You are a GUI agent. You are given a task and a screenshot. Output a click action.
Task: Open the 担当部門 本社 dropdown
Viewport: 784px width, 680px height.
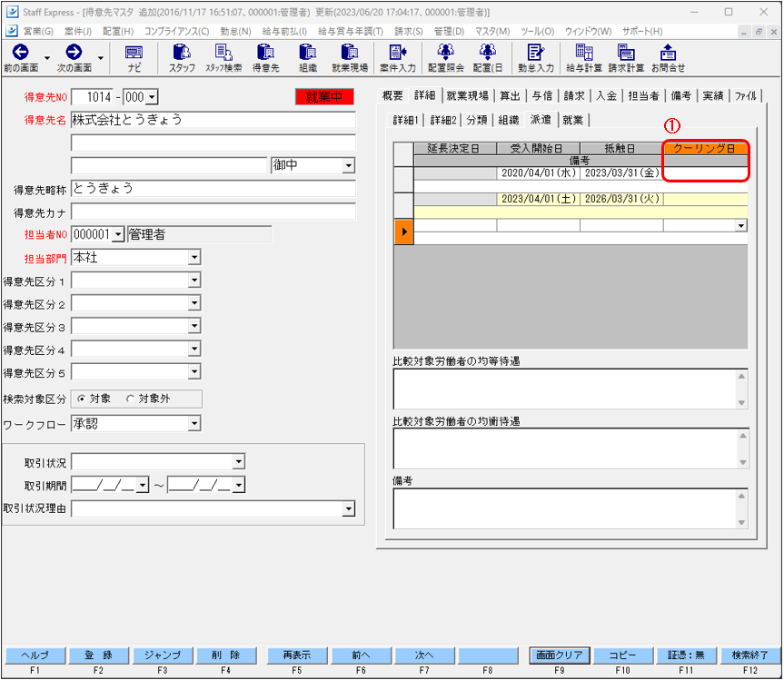click(194, 257)
